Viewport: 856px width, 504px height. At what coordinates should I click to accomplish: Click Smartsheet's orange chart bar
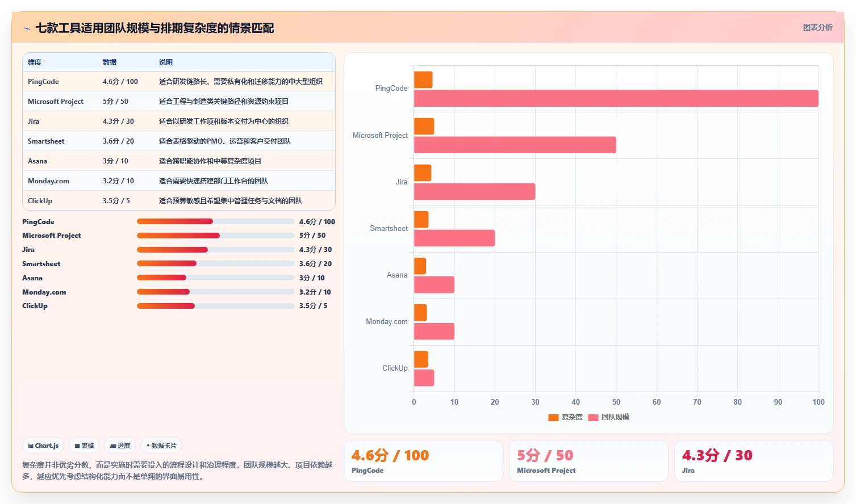pyautogui.click(x=421, y=220)
